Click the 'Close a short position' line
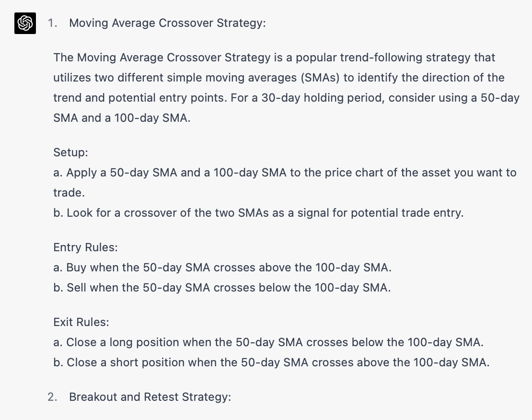 pos(271,362)
